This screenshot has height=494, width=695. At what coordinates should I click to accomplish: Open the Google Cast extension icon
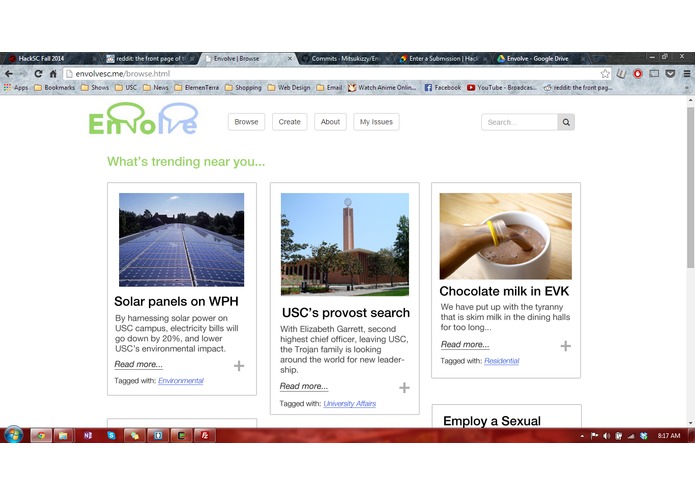[654, 74]
